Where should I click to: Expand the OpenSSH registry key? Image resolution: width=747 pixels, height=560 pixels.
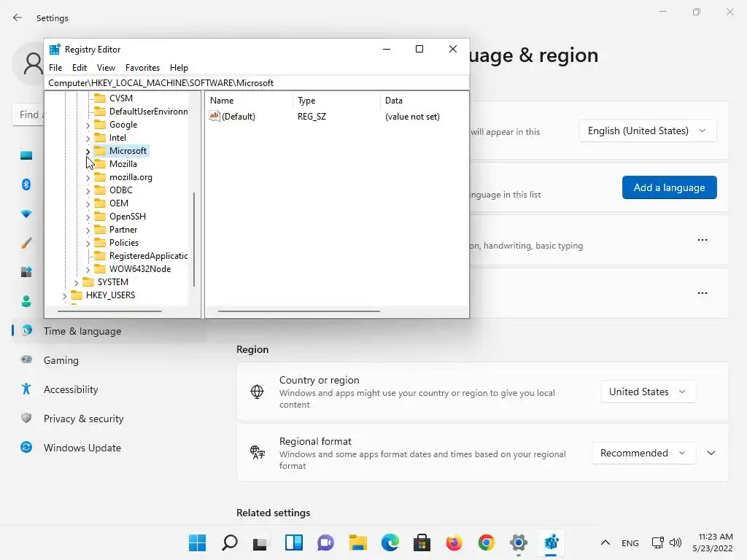88,217
